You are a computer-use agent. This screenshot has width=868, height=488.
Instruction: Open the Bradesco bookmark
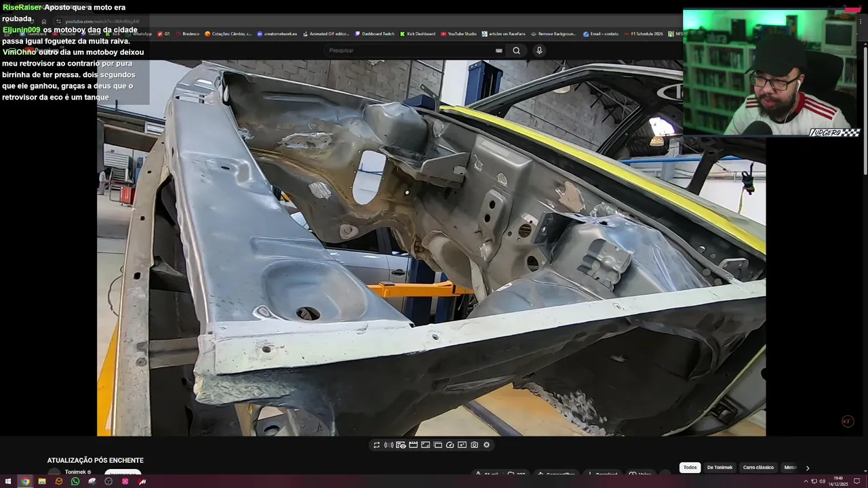(187, 34)
